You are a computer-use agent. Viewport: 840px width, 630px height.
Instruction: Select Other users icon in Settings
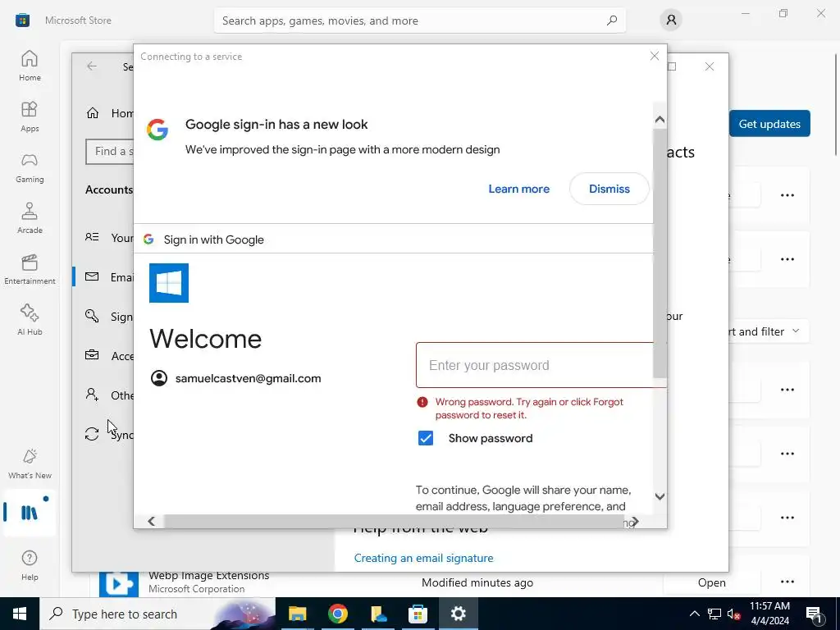(92, 395)
